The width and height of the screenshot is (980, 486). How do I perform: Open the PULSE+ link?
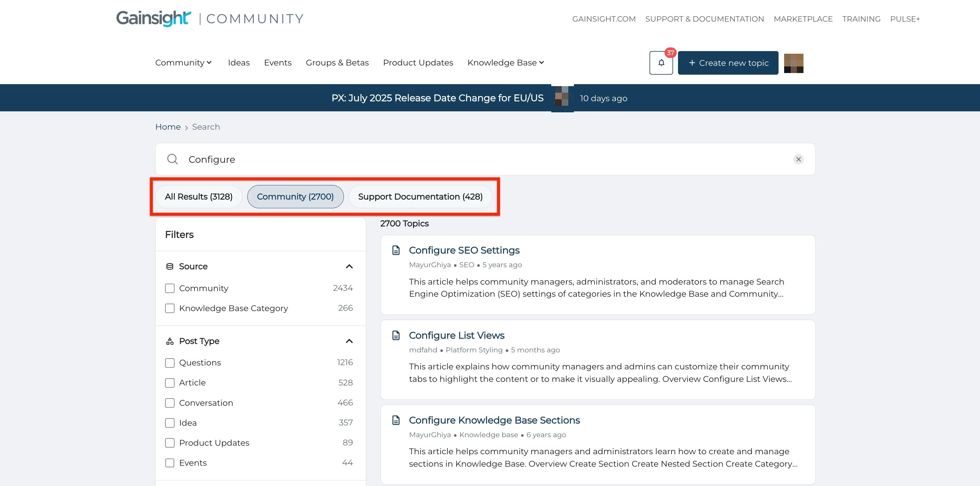(x=905, y=19)
